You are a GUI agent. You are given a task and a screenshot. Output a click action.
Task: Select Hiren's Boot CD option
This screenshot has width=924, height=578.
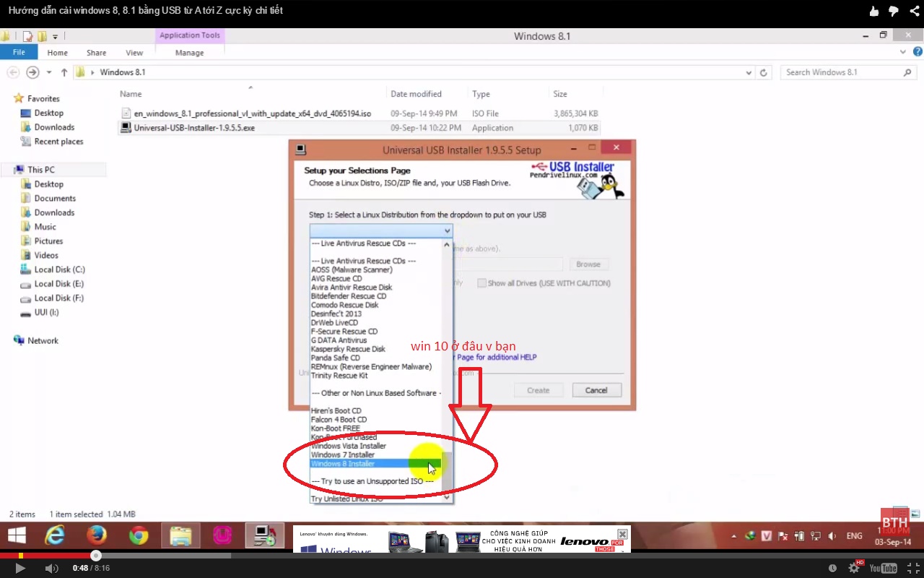click(x=336, y=411)
